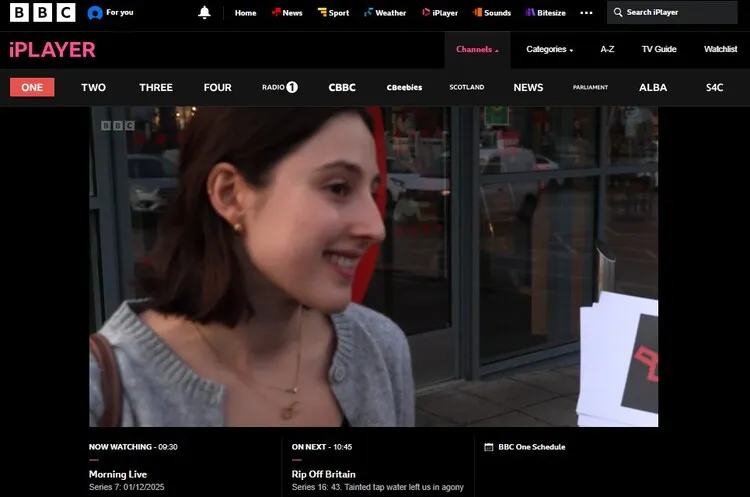Select the BBC TWO channel

tap(93, 88)
